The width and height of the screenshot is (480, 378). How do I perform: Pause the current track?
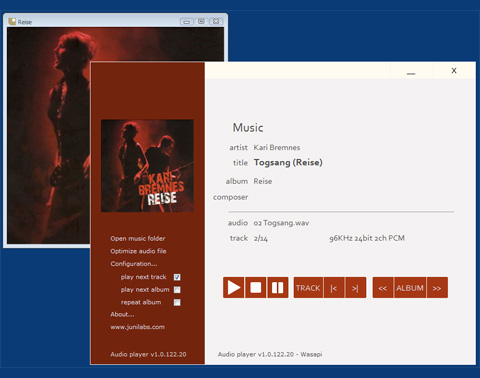click(278, 287)
